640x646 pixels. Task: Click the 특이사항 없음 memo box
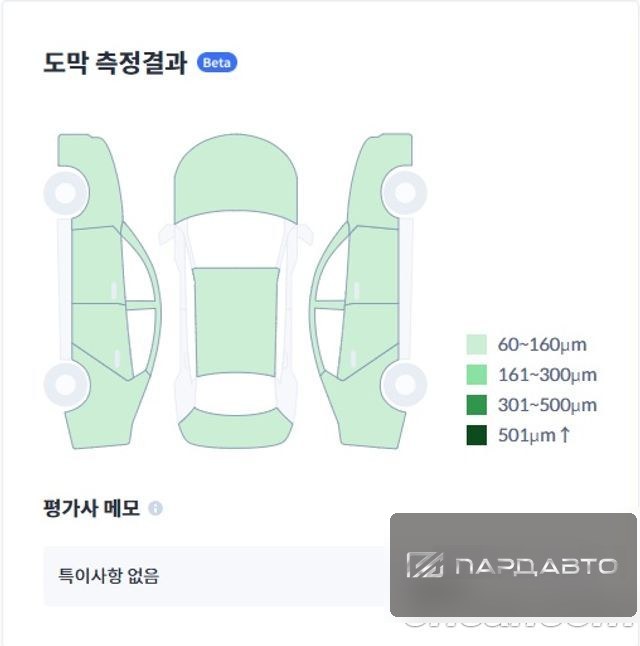click(217, 576)
